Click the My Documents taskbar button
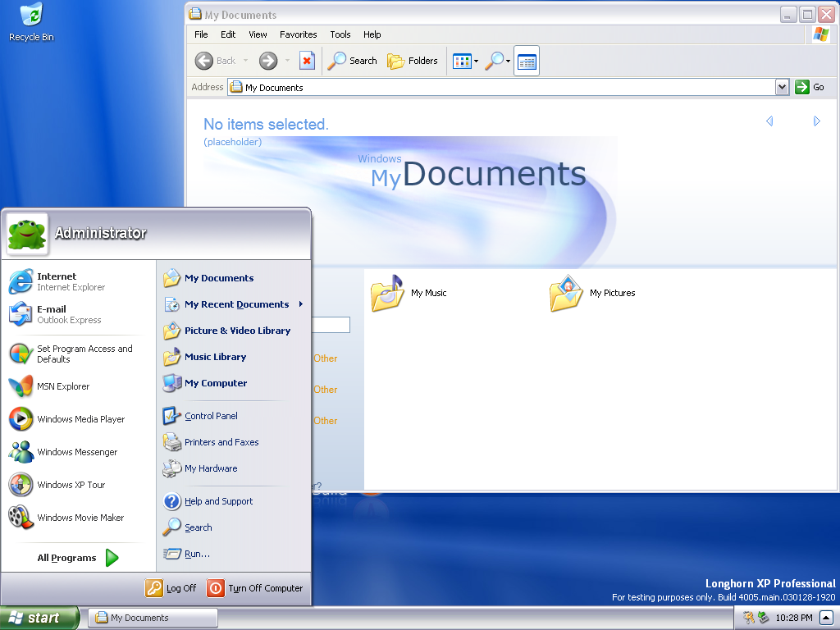Image resolution: width=840 pixels, height=630 pixels. (153, 618)
